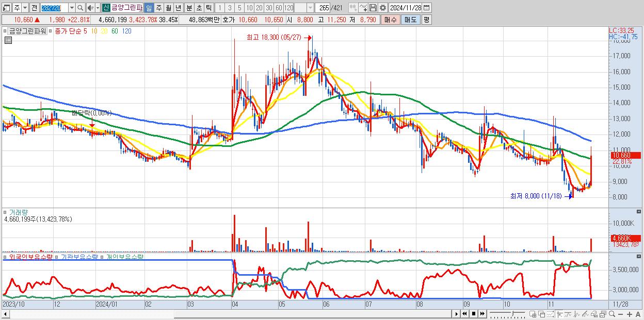Click the trend line drawing icon
Screen dimensions: 644x320
tap(568, 314)
